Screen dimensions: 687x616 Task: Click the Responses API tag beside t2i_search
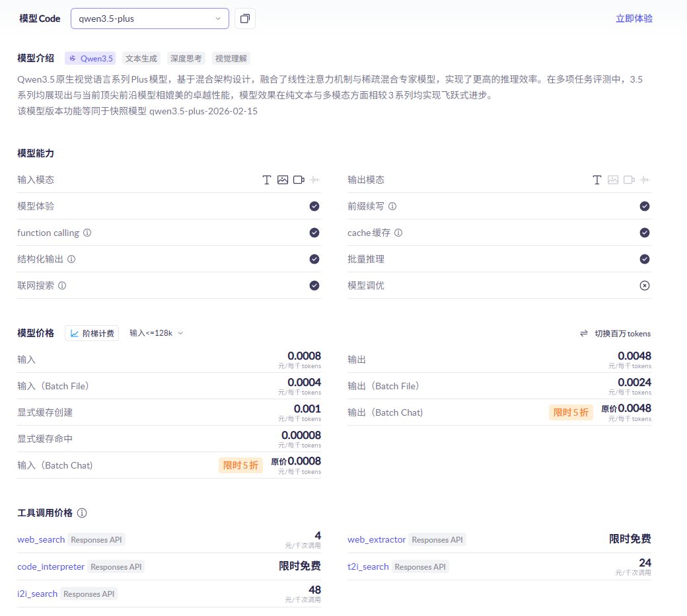point(420,567)
